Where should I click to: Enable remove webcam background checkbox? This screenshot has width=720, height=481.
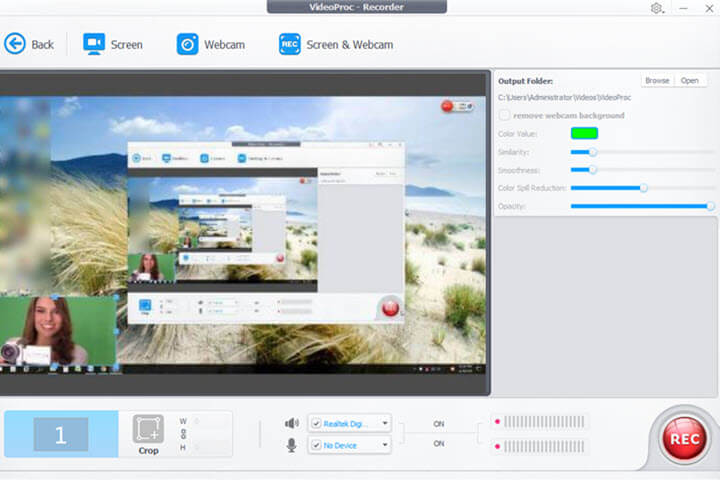504,115
